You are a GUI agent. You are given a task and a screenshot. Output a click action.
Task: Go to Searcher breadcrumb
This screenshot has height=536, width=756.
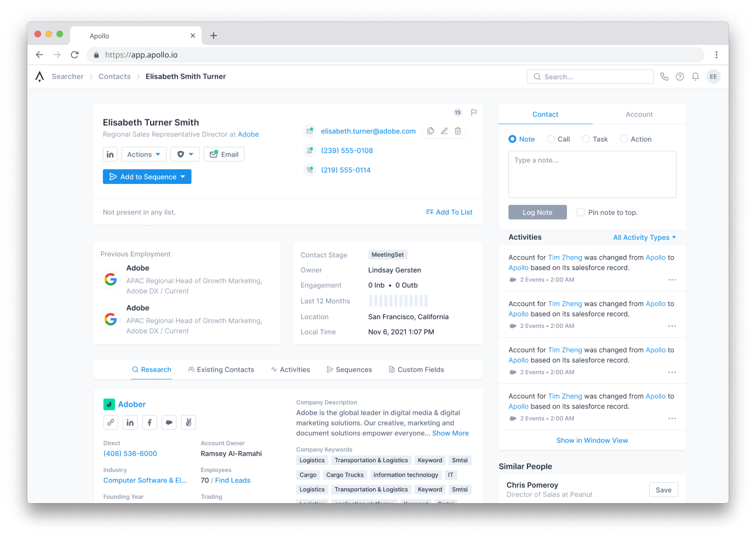67,77
